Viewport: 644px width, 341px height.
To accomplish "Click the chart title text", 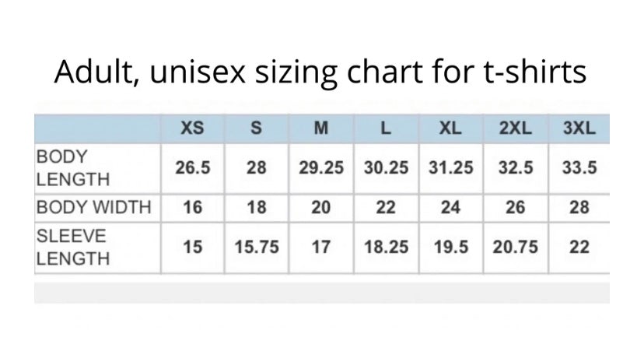I will pos(320,72).
